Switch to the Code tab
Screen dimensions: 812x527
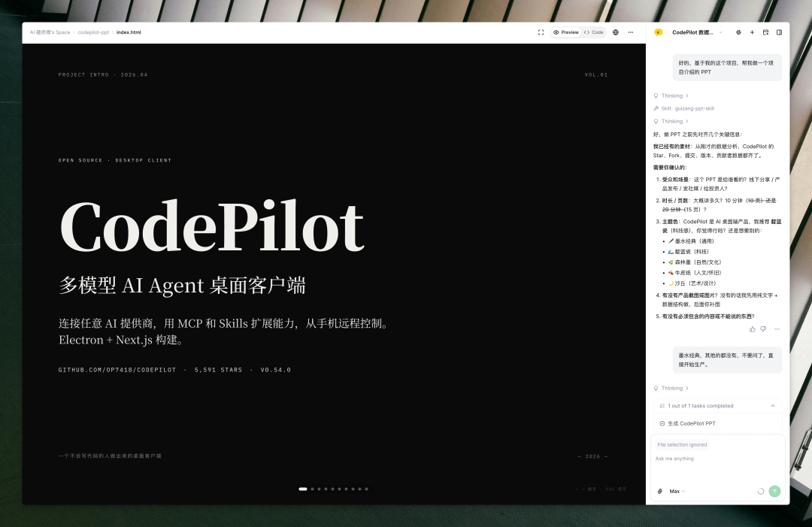[x=593, y=32]
